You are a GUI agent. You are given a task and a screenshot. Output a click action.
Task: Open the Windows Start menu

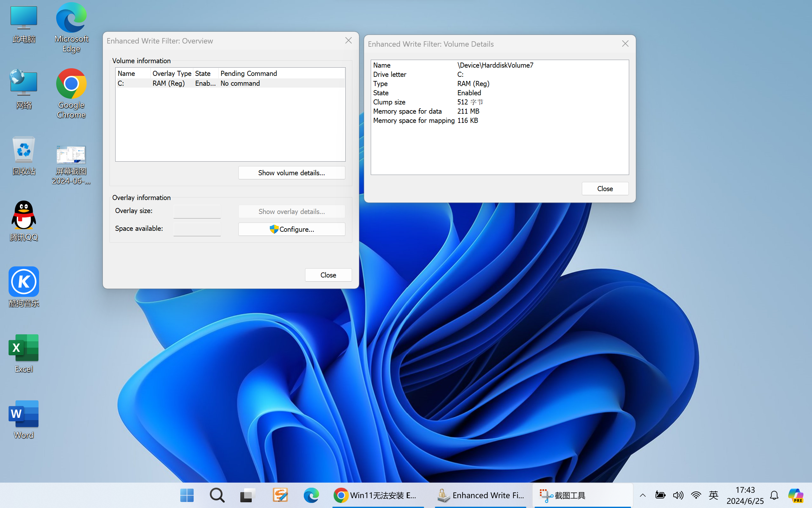tap(187, 495)
